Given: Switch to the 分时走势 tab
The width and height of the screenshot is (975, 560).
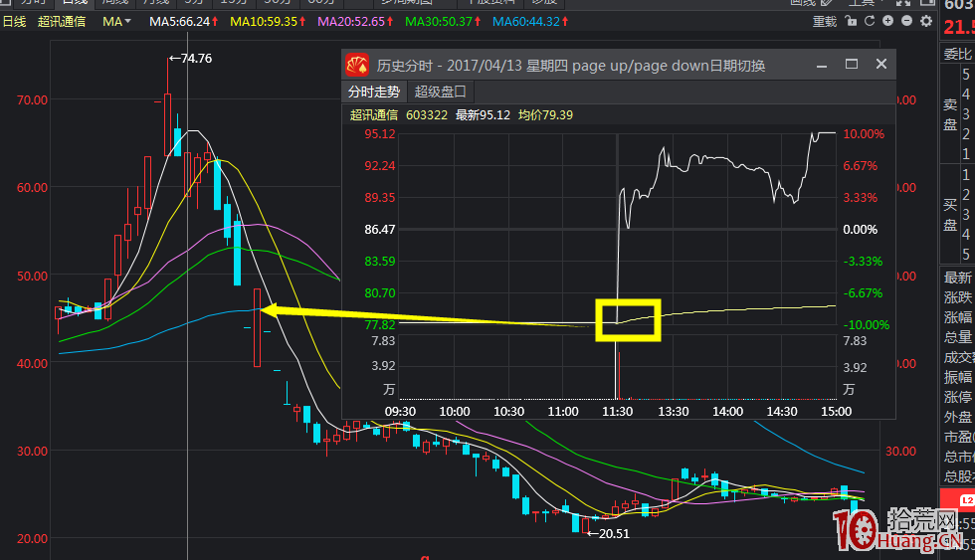Looking at the screenshot, I should (374, 92).
